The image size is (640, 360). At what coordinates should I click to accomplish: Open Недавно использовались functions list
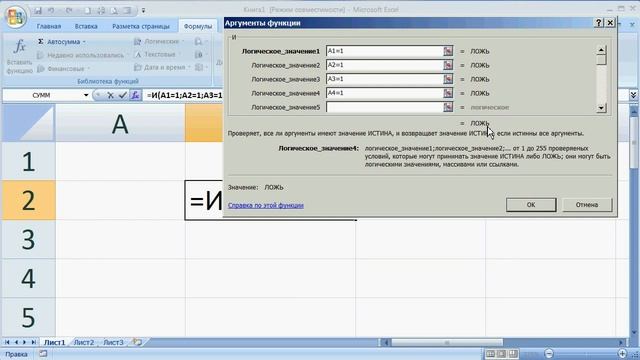(83, 55)
